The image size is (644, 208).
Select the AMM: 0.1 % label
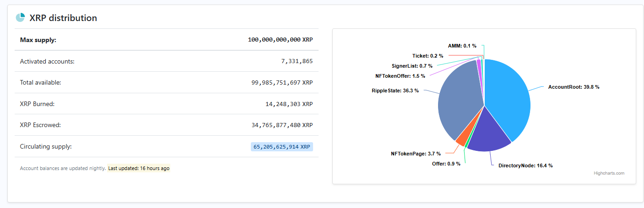coord(462,46)
